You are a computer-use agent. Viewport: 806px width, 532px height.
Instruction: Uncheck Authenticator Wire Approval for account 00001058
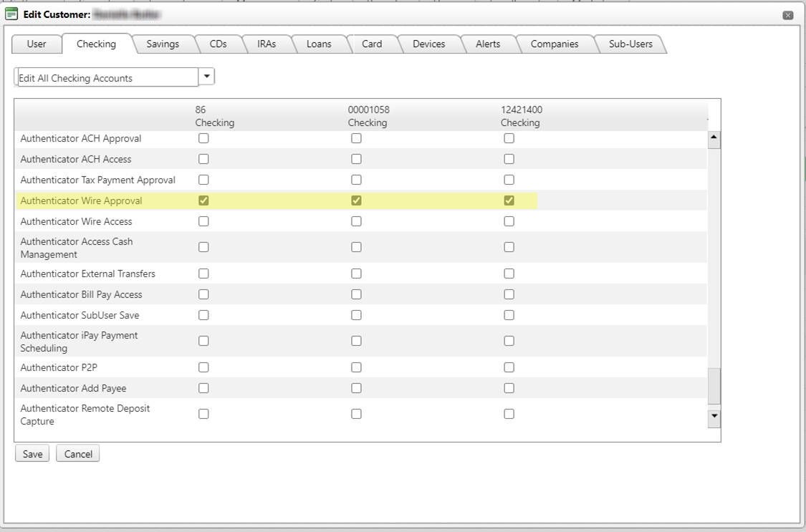tap(356, 200)
